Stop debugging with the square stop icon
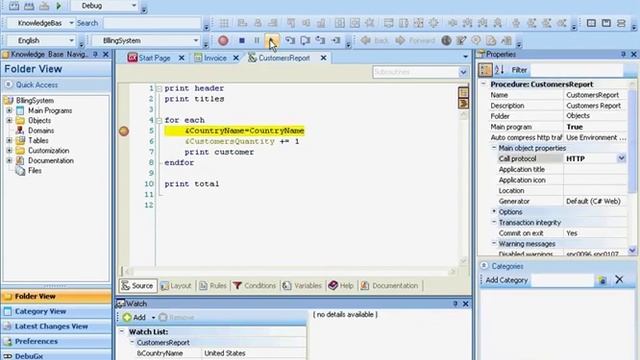 [242, 40]
